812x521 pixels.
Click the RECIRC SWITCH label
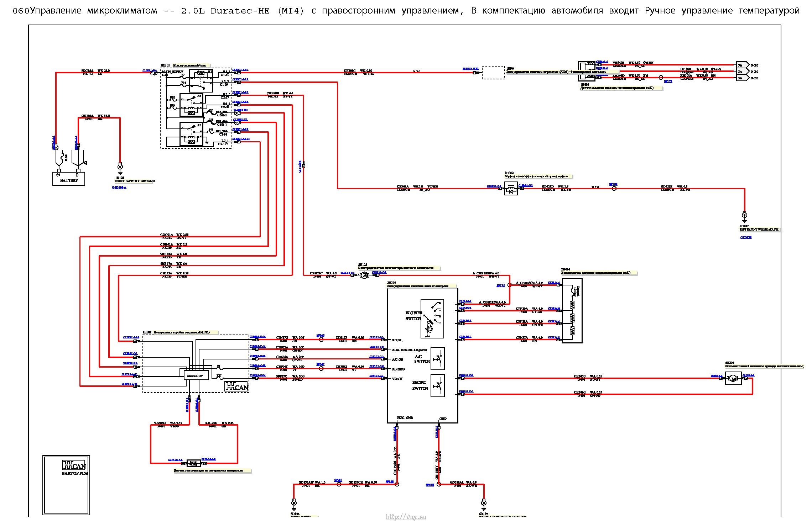click(x=420, y=385)
